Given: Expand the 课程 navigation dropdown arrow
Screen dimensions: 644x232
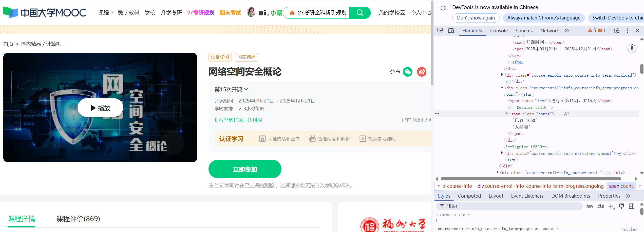Looking at the screenshot, I should [x=112, y=13].
